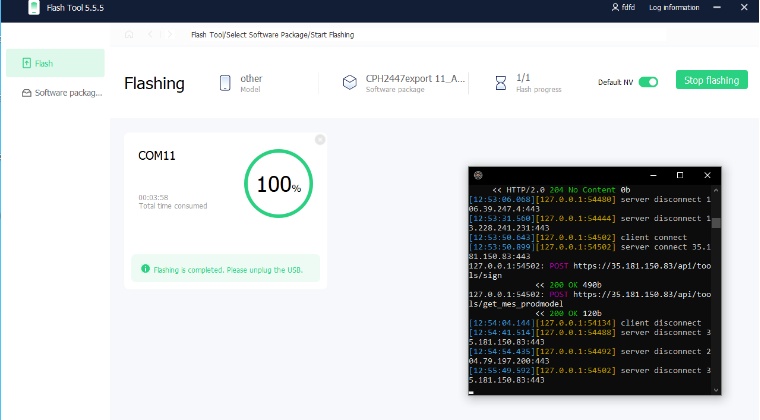Minimize the terminal window
This screenshot has width=760, height=420.
coord(653,175)
